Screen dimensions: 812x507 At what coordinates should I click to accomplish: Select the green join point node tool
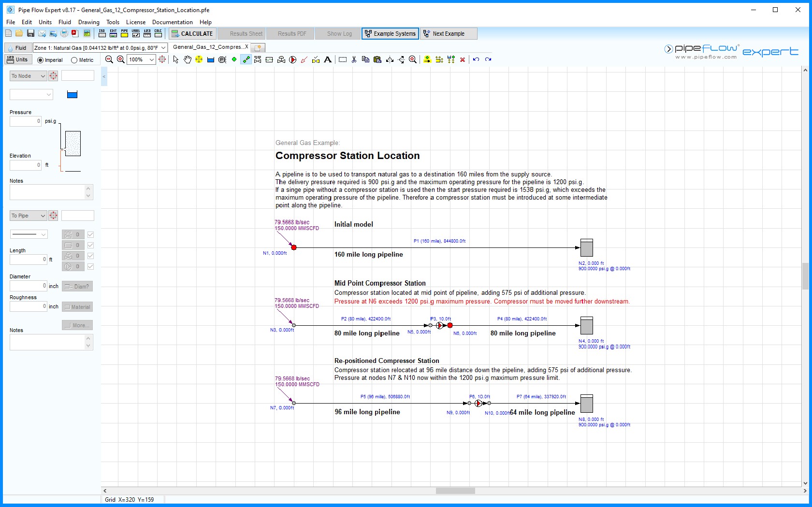[234, 59]
